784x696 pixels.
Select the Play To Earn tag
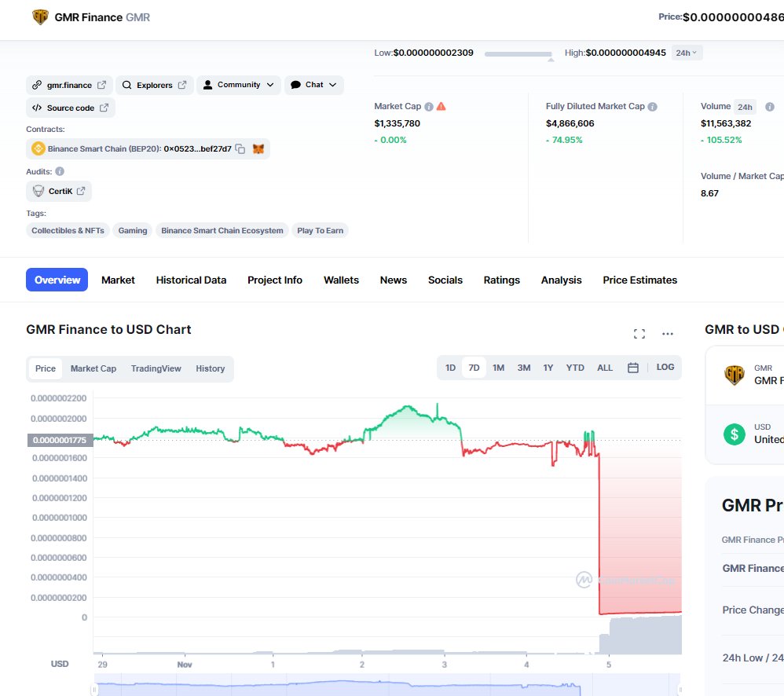click(x=320, y=230)
